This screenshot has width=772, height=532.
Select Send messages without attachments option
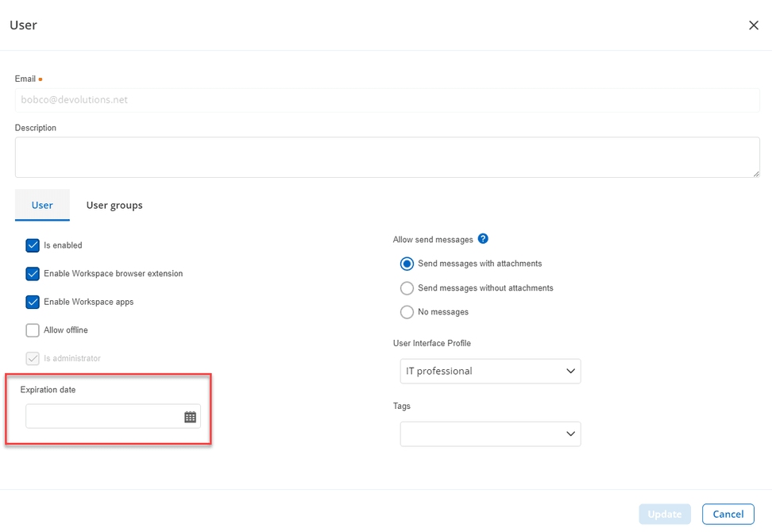407,288
